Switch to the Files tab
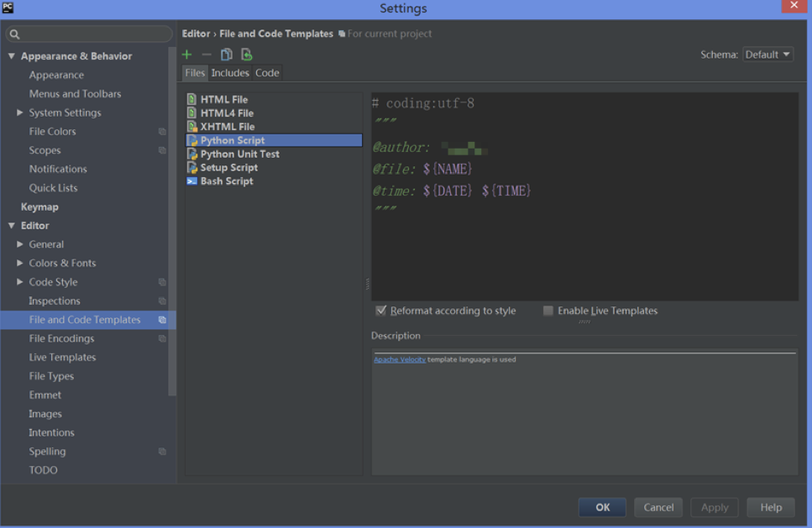This screenshot has height=528, width=812. pos(195,73)
